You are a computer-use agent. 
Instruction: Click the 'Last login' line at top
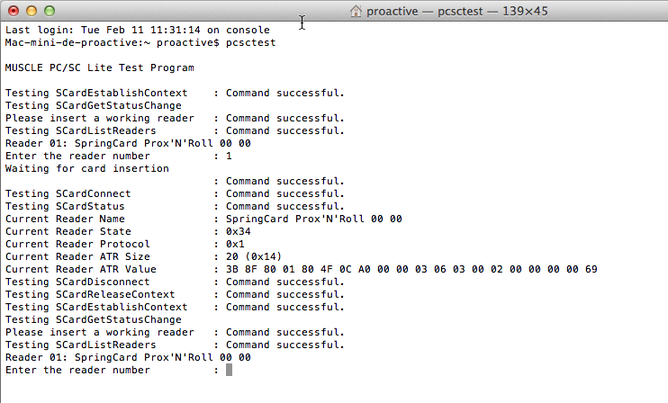pos(137,30)
